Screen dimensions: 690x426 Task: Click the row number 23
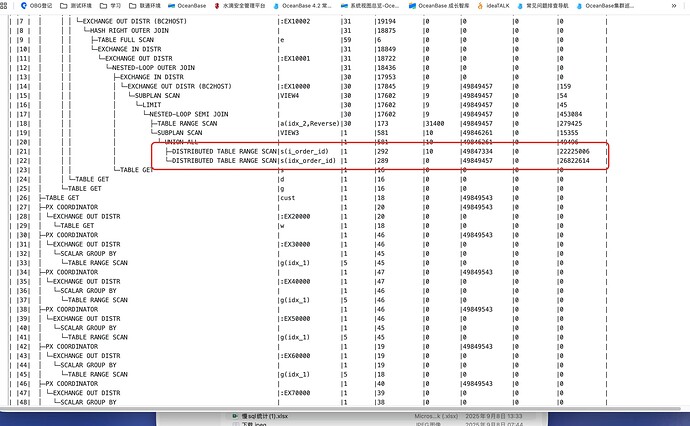click(23, 170)
